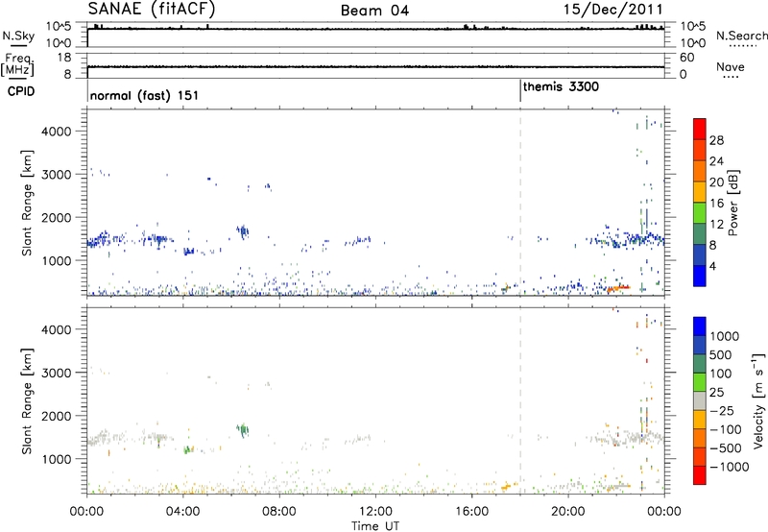Click the 'Time UT' axis title
Viewport: 768px width, 532px height.
pos(375,525)
